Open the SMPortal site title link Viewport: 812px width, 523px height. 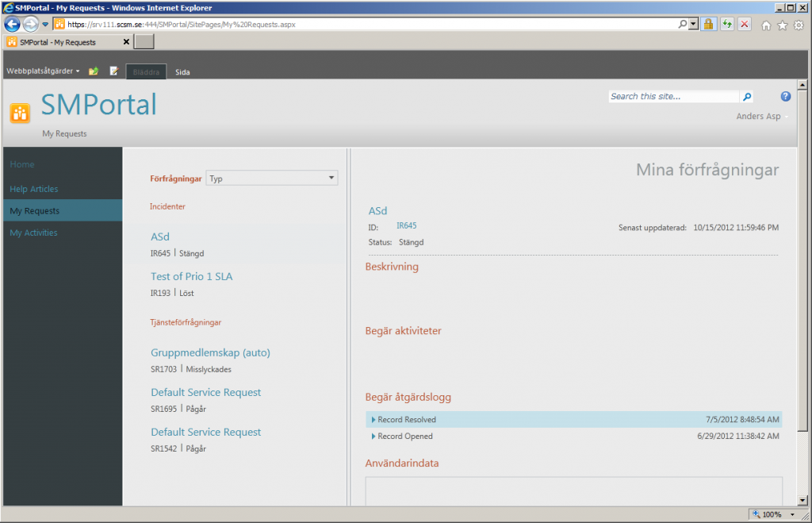tap(99, 104)
